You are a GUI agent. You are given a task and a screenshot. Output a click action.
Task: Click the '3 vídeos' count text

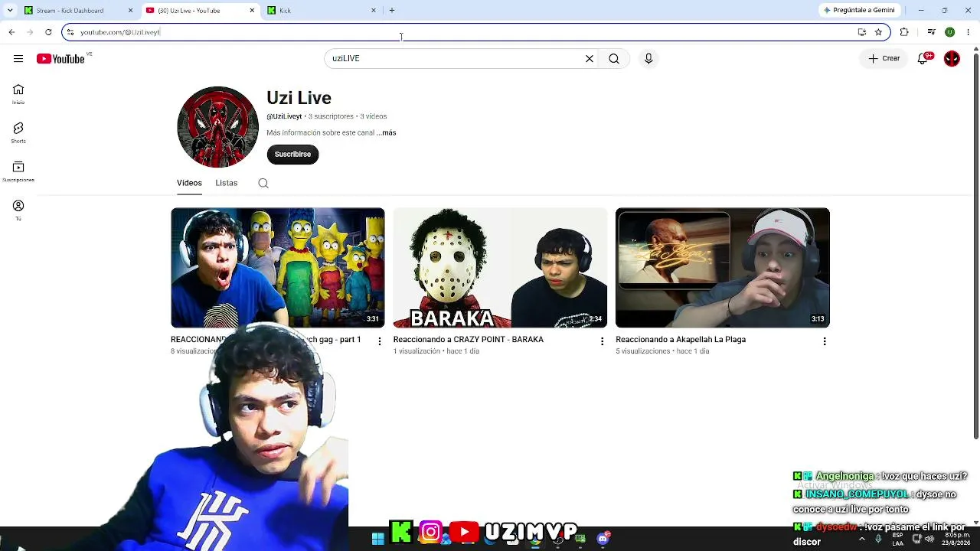pos(374,117)
